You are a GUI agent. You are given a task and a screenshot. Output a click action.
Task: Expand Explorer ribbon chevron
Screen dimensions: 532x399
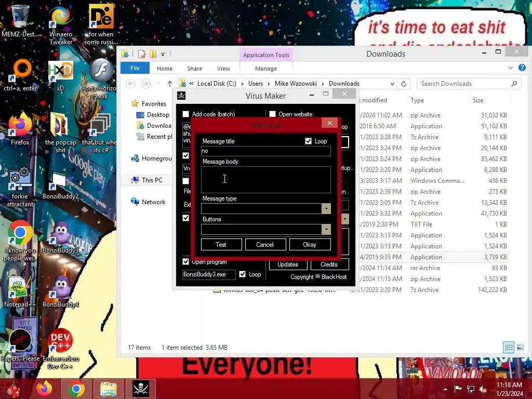point(511,68)
